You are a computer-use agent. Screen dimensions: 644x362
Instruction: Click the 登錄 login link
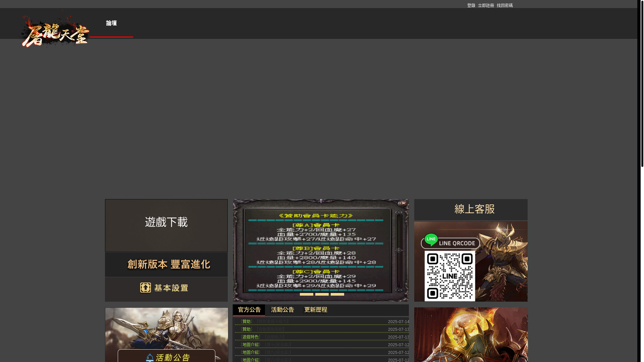pos(471,5)
